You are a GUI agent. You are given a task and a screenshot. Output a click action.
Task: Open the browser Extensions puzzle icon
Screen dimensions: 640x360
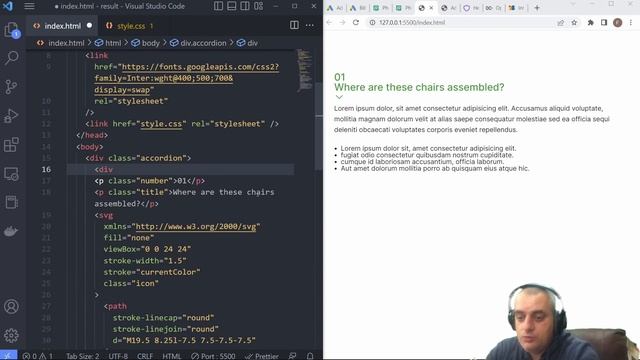point(591,22)
